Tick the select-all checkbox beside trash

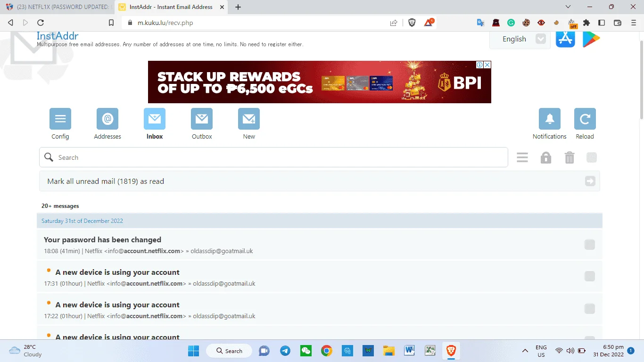tap(592, 157)
